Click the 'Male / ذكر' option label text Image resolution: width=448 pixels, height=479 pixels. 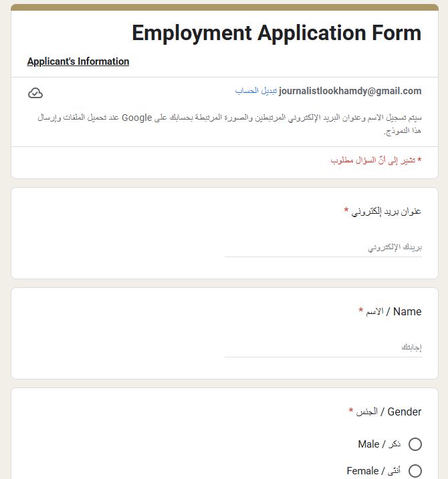(x=378, y=444)
